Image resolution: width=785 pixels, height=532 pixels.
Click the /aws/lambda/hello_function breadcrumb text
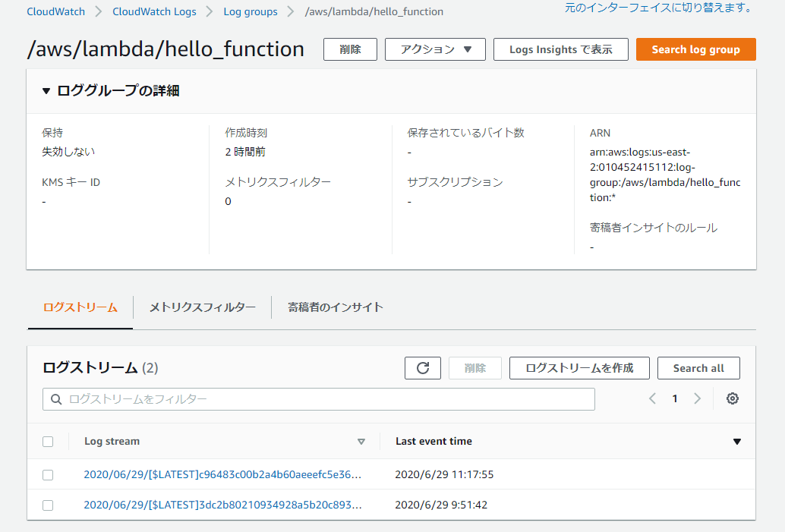pyautogui.click(x=374, y=11)
